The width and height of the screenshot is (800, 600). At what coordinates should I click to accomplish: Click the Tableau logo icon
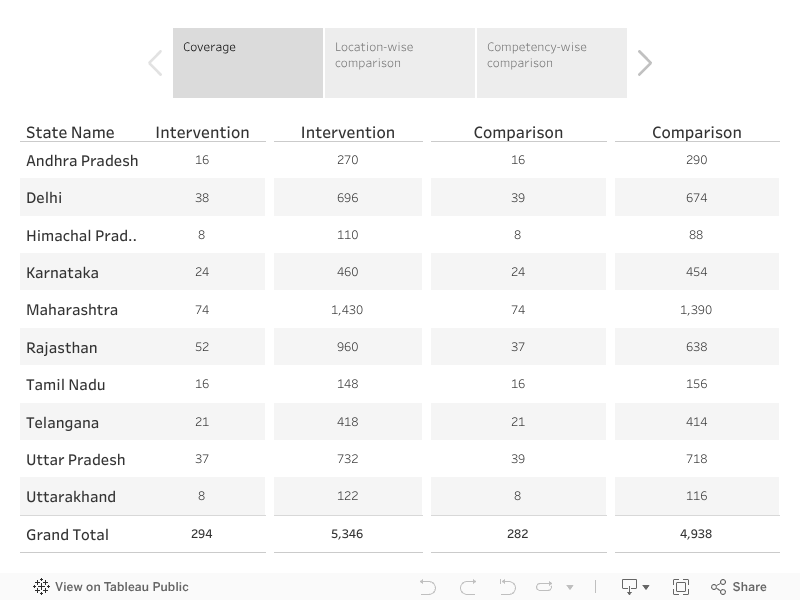41,587
